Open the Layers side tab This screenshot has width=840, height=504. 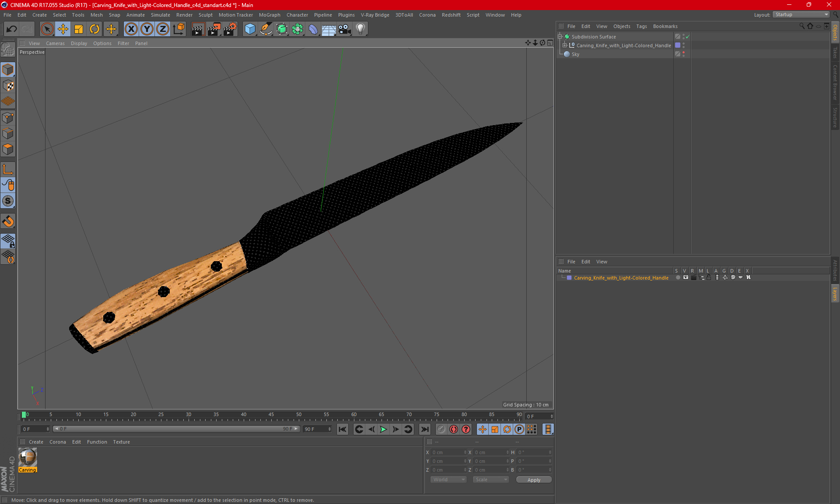pyautogui.click(x=835, y=294)
